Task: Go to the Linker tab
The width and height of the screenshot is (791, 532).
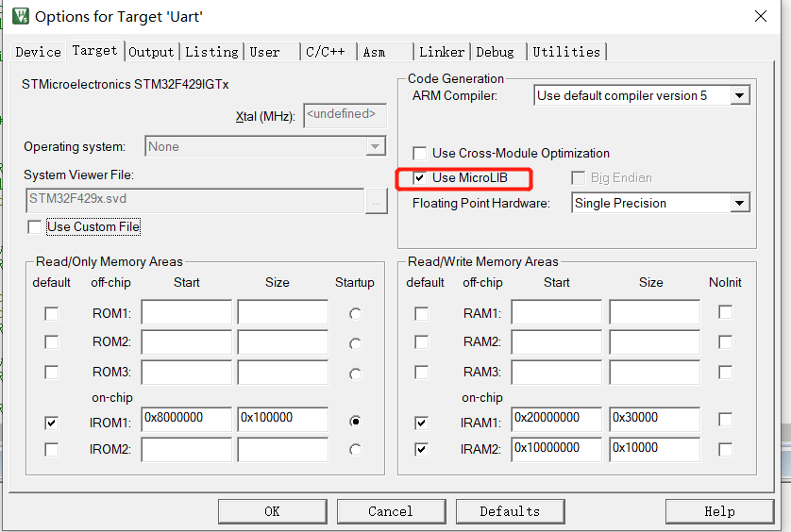Action: coord(442,52)
